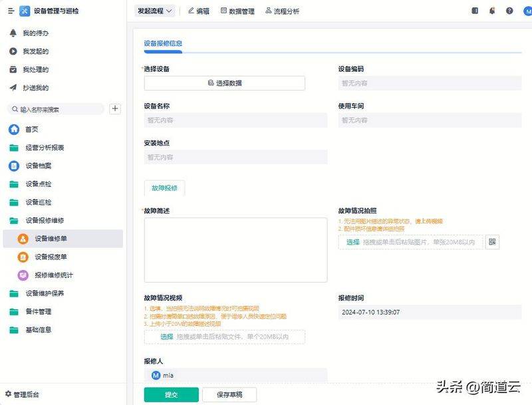This screenshot has height=405, width=532.
Task: Open the help question mark icon
Action: [x=509, y=11]
